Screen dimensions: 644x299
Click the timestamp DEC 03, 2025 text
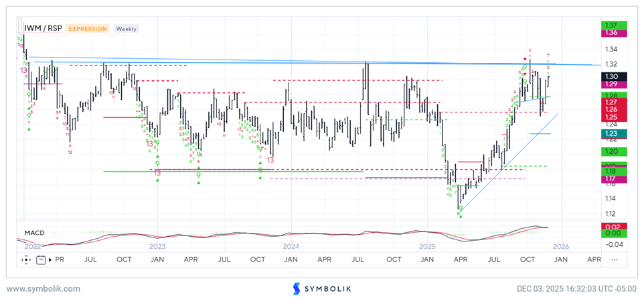pos(576,288)
